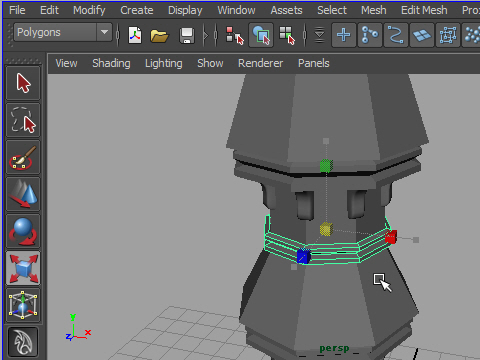Click the Scale tool icon

23,268
